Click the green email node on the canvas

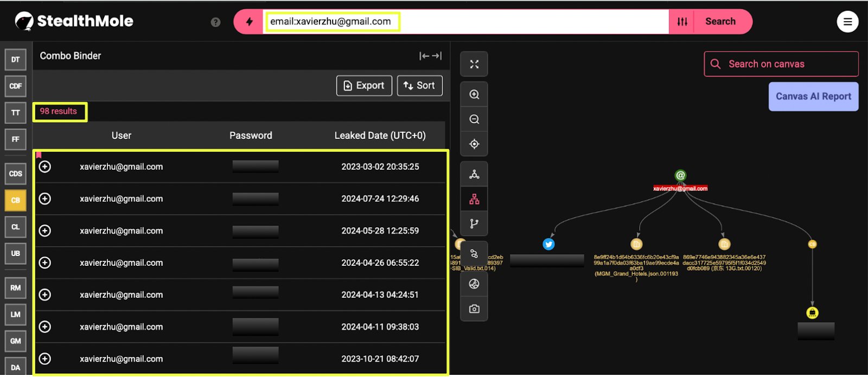(680, 175)
